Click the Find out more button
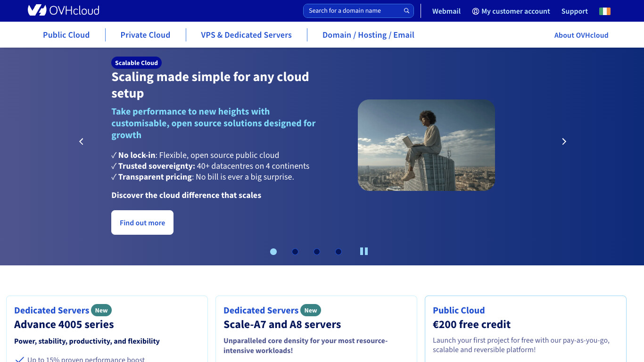This screenshot has height=362, width=644. tap(142, 222)
